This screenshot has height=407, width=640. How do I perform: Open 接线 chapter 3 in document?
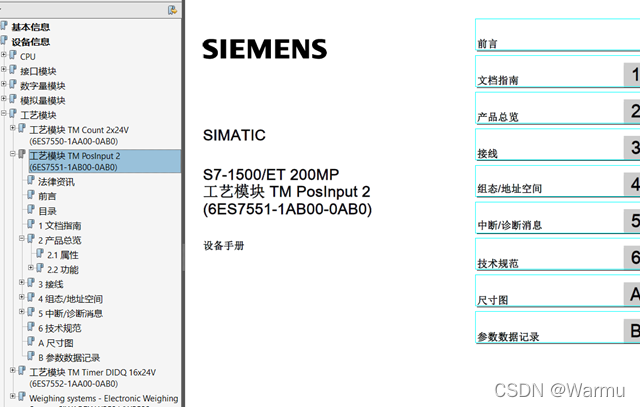[558, 145]
